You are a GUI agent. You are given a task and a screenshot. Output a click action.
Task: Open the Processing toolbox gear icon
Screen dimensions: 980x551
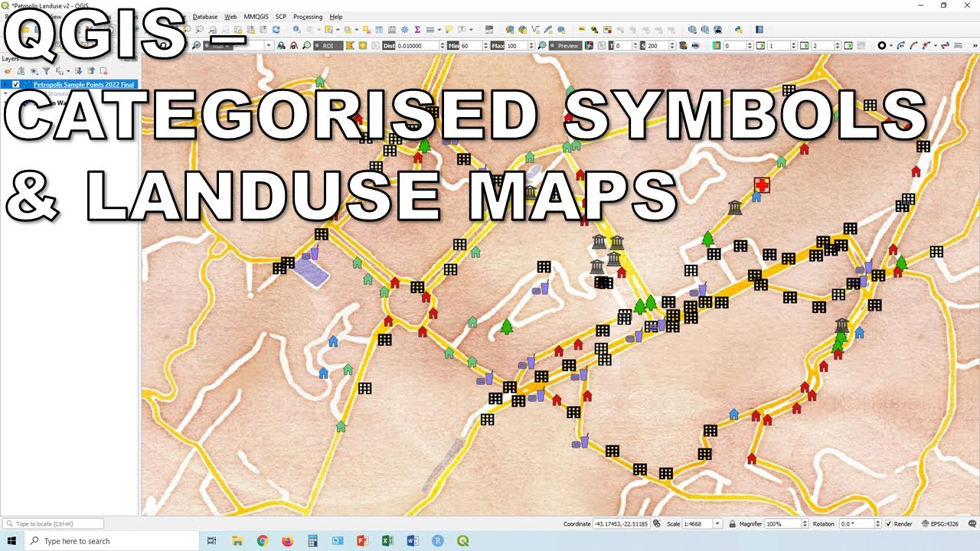click(x=404, y=29)
